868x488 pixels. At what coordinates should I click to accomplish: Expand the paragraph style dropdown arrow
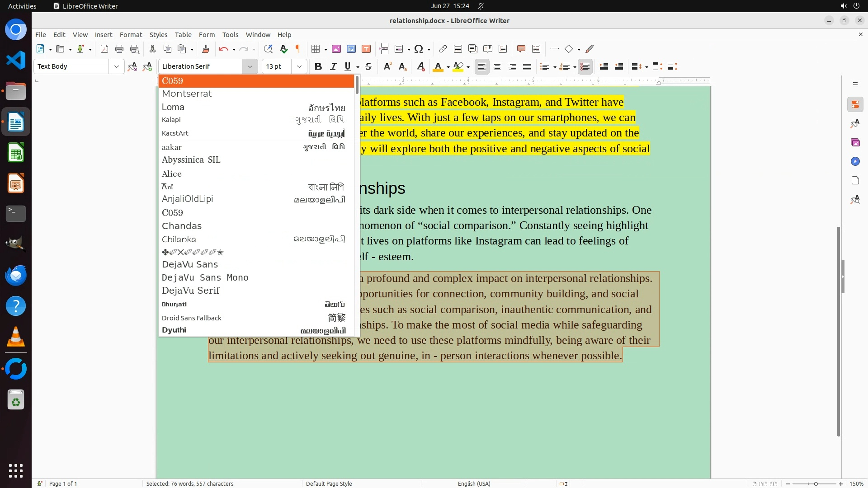[x=116, y=66]
